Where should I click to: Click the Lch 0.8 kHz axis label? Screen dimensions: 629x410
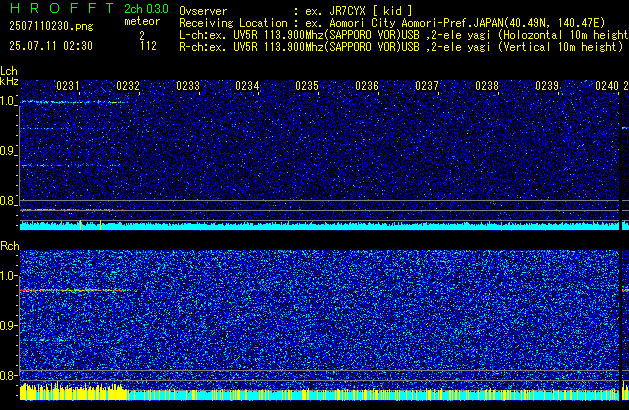click(x=7, y=201)
